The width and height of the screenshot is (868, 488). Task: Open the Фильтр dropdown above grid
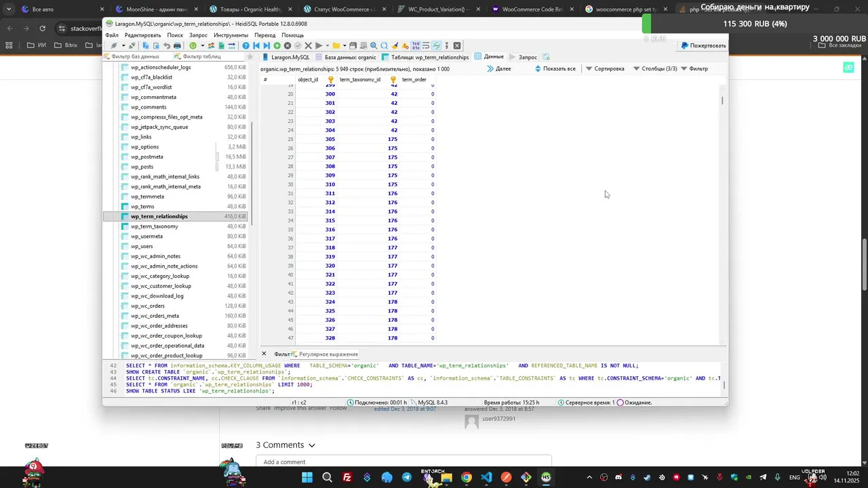[694, 68]
